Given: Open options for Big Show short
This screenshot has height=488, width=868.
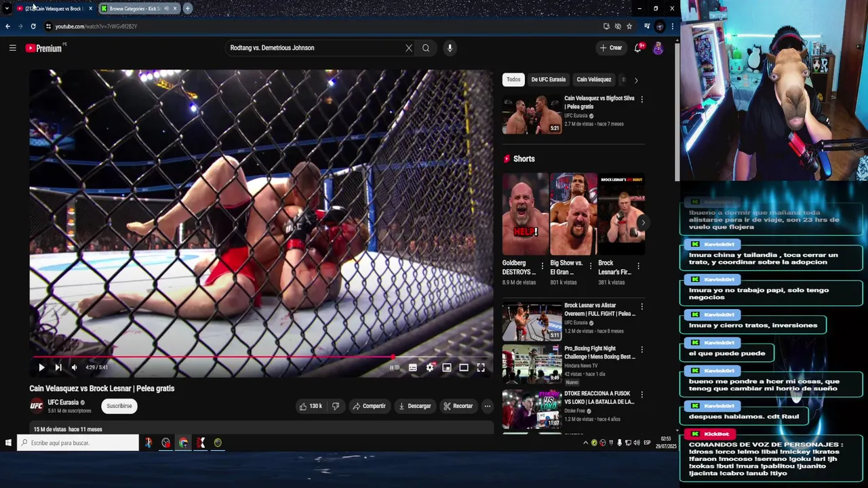Looking at the screenshot, I should (x=590, y=266).
